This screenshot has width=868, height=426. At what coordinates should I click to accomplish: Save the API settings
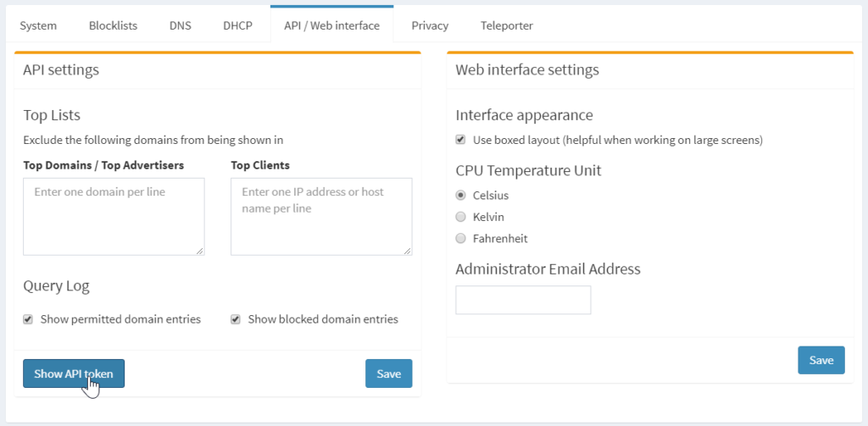[x=388, y=373]
